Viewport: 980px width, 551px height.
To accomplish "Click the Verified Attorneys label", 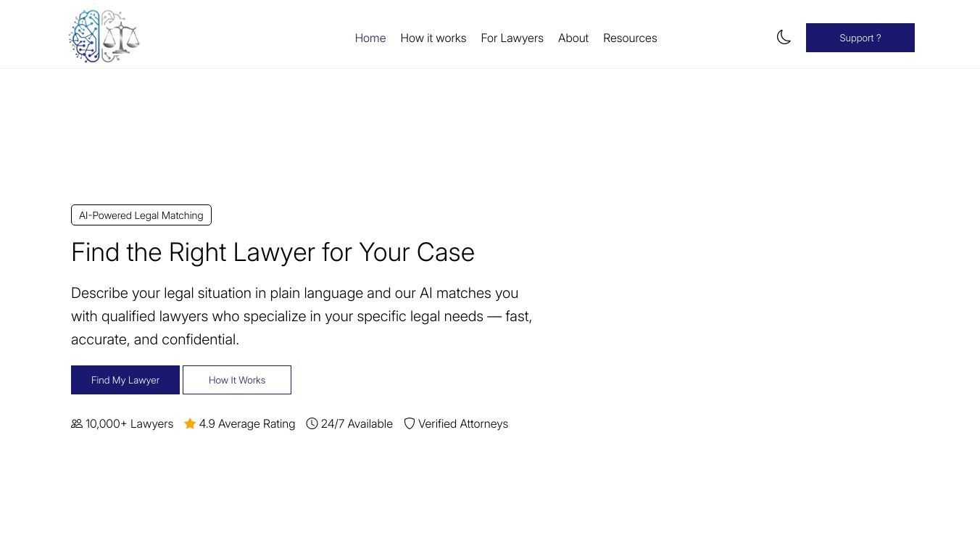I will pos(462,423).
